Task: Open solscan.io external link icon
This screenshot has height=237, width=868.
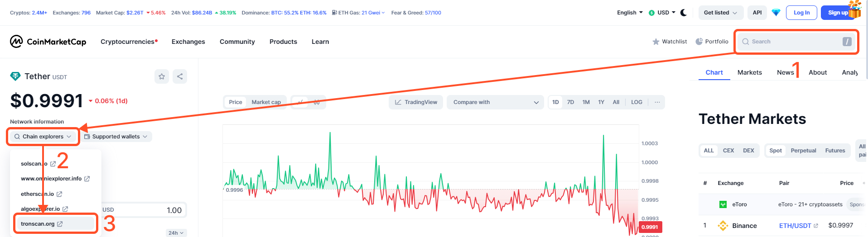Action: point(53,164)
